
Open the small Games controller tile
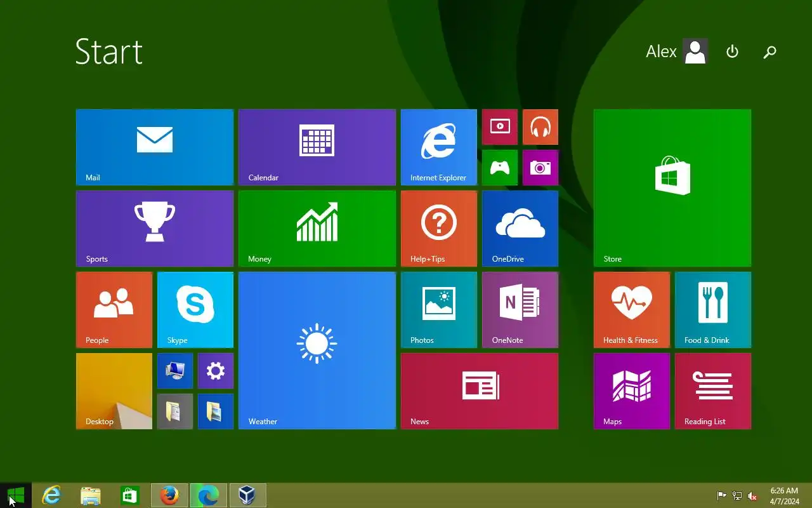(x=500, y=168)
